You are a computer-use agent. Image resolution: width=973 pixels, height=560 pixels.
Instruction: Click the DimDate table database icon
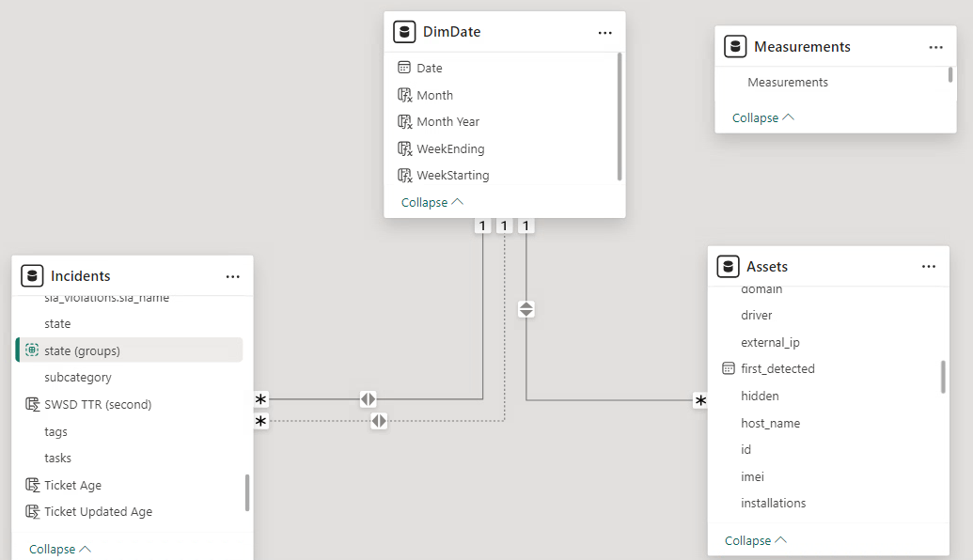404,32
